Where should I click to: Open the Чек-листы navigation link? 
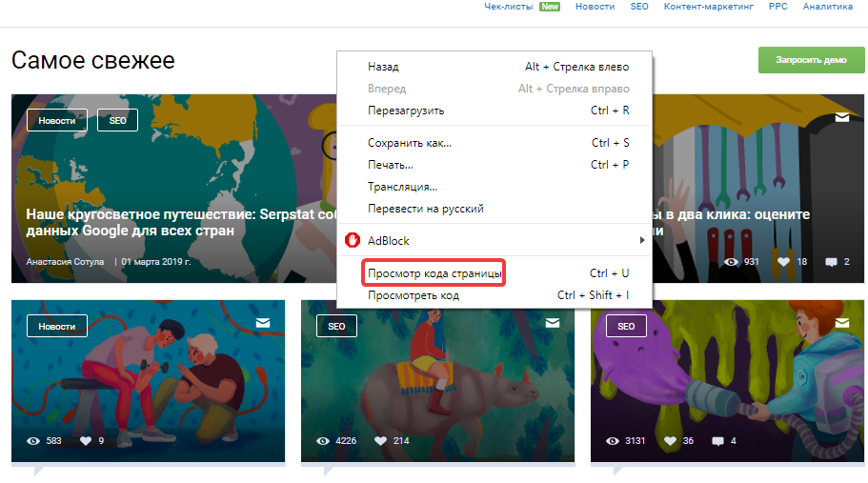(508, 7)
